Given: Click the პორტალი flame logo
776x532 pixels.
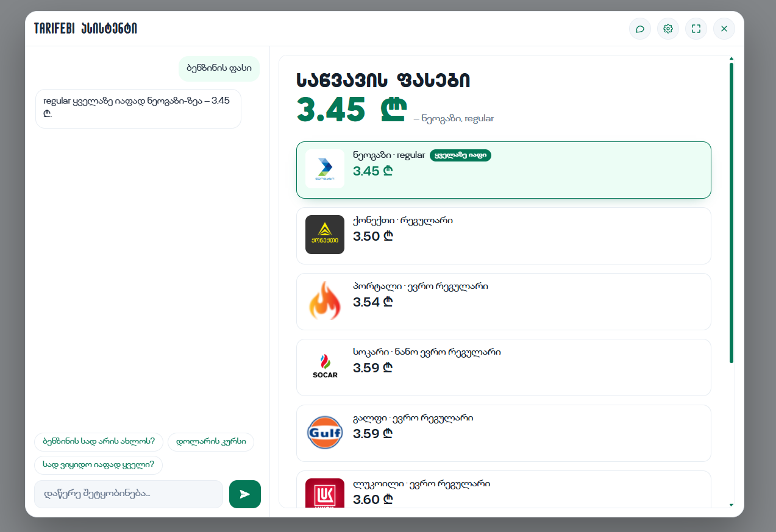Looking at the screenshot, I should pos(325,300).
